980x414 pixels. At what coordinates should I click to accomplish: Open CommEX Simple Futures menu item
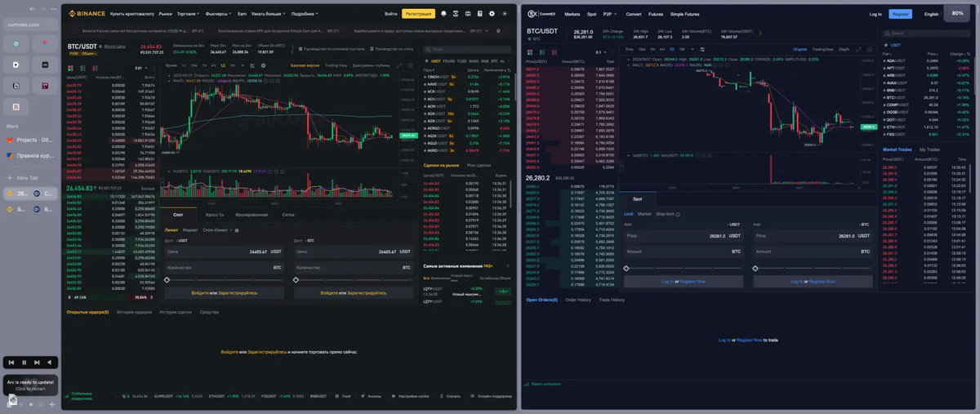(x=684, y=14)
